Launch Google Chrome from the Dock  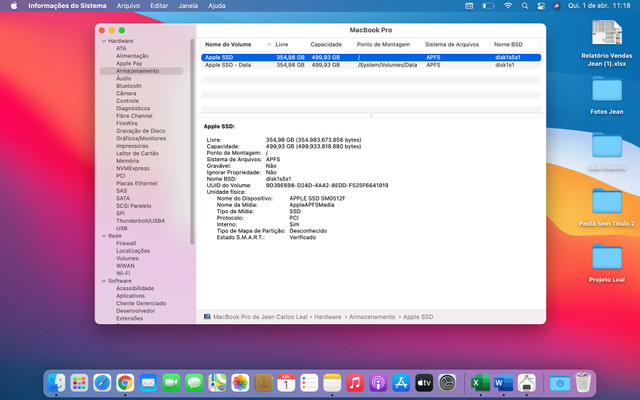pos(125,383)
